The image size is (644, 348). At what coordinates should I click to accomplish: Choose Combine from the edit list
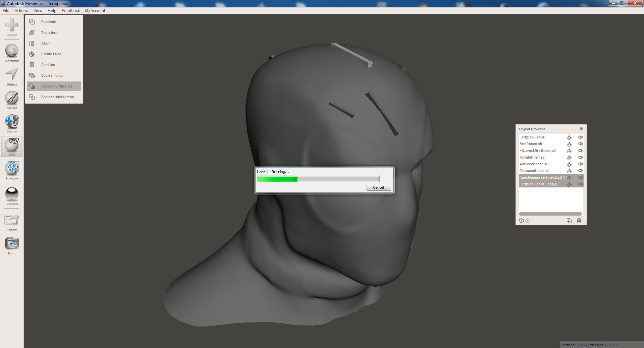tap(48, 65)
